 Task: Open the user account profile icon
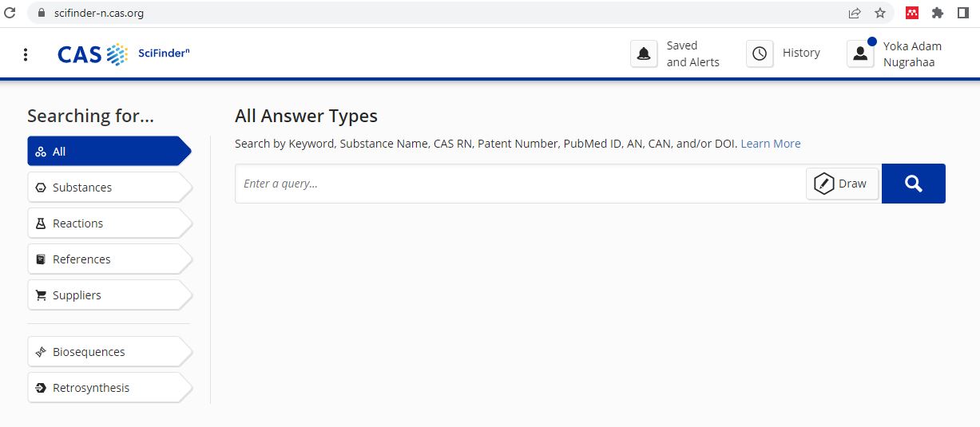tap(860, 54)
